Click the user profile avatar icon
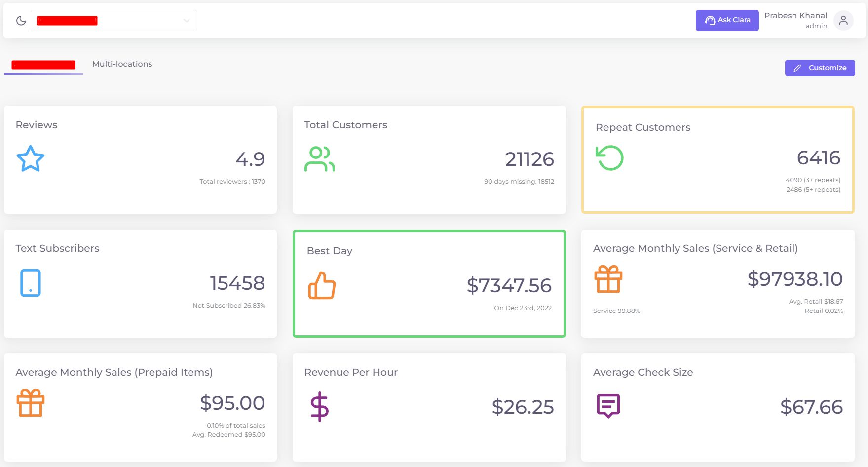 [843, 20]
